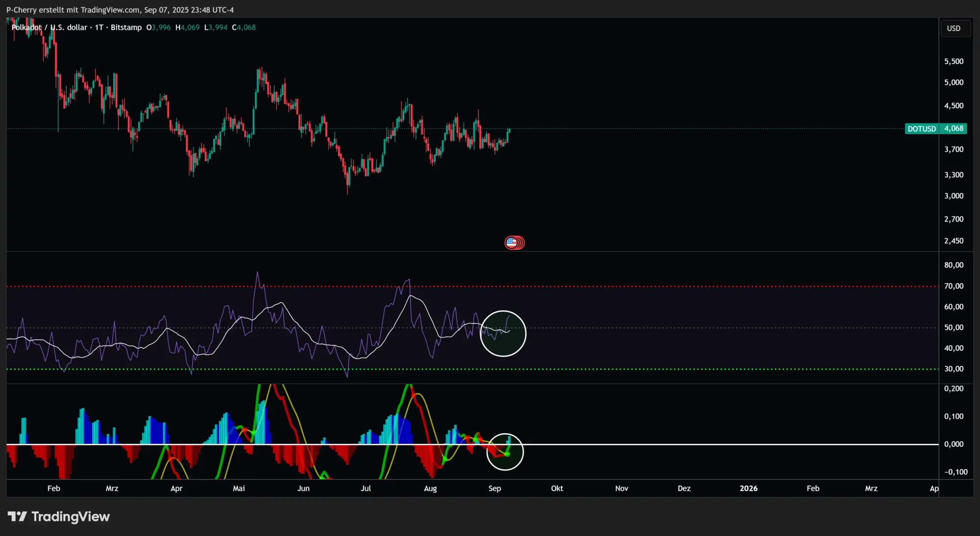Screen dimensions: 980x536
Task: Click the 0,100 MACD axis label
Action: 954,416
